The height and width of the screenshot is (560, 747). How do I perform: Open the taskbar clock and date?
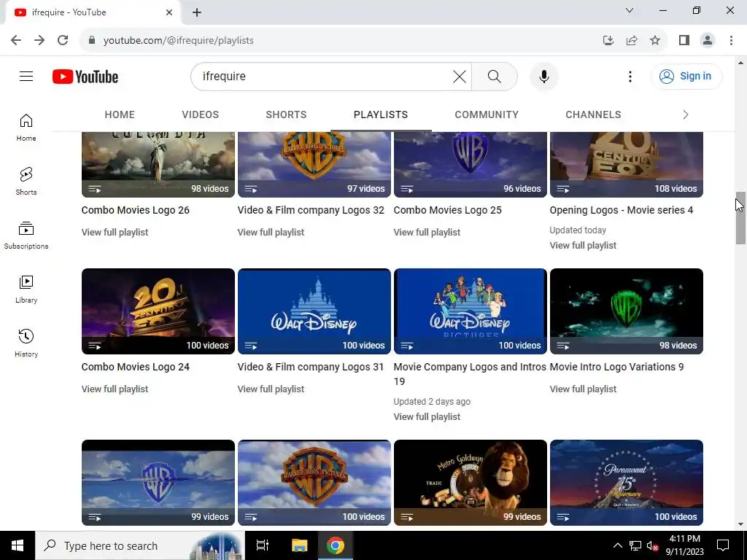point(684,545)
